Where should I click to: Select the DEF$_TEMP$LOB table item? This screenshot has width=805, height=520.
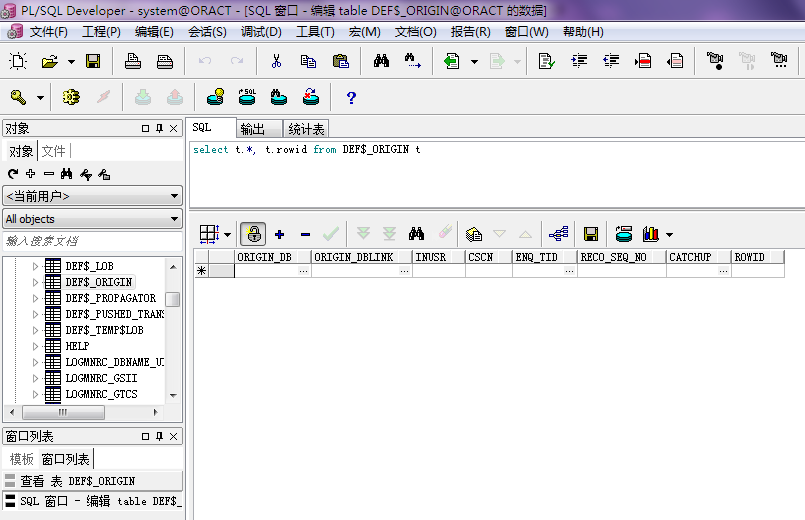(x=104, y=330)
